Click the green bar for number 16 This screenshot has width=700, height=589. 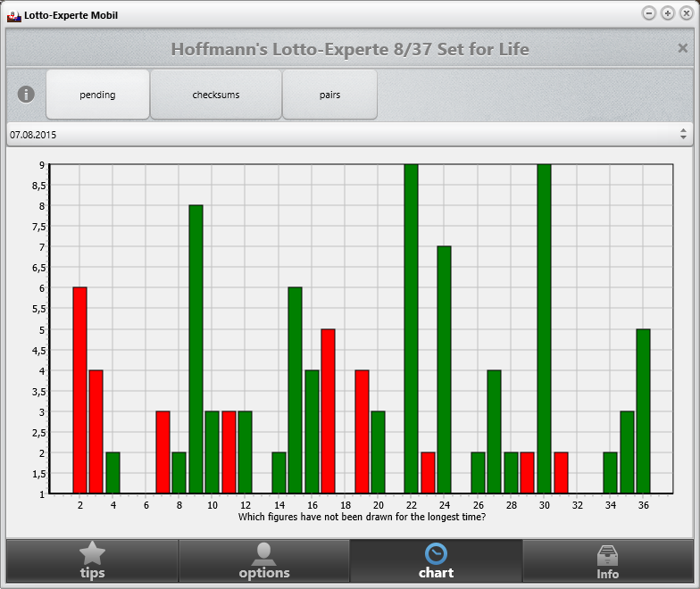click(312, 432)
